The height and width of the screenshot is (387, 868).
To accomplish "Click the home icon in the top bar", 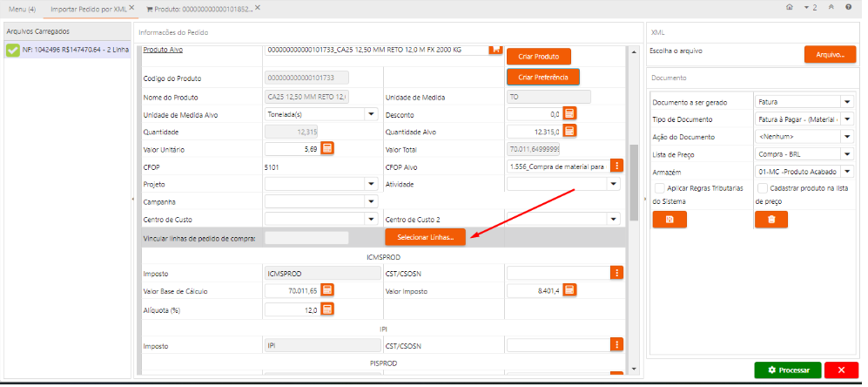I will click(789, 7).
